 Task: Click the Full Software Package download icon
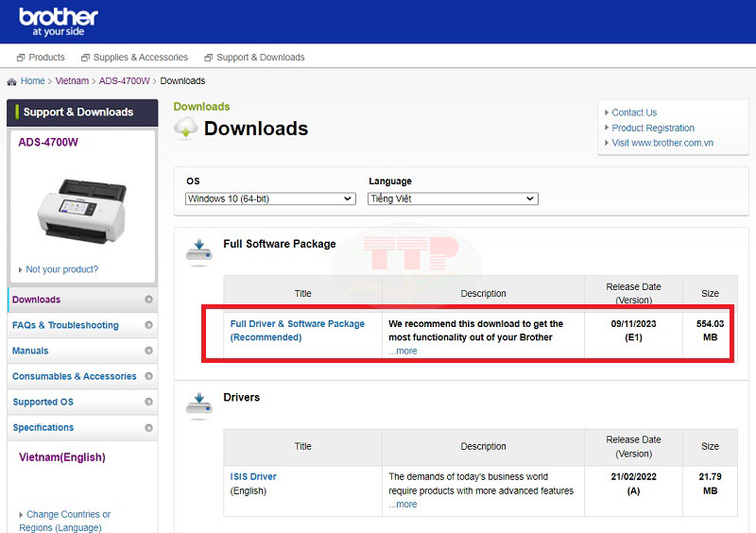pos(198,249)
